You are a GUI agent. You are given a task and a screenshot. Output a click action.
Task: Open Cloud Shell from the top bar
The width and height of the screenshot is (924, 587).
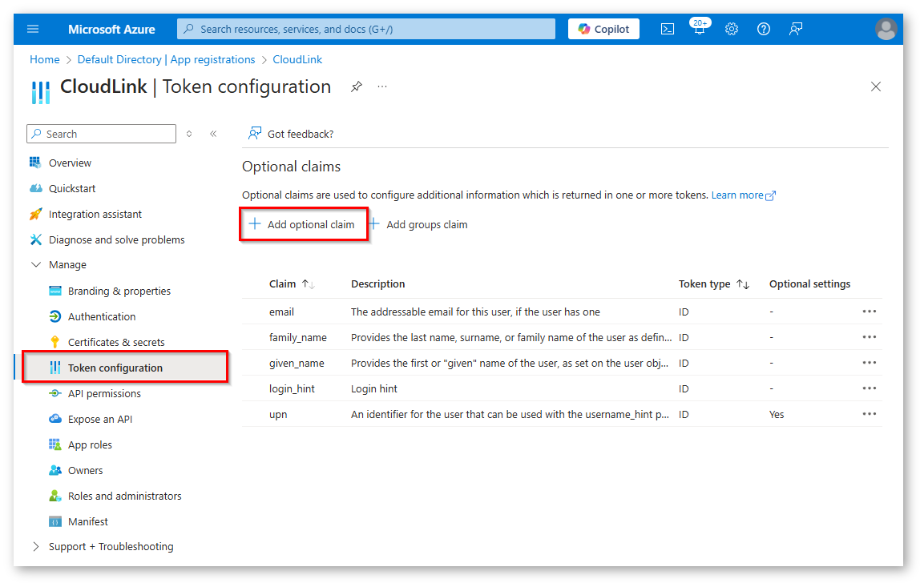[667, 29]
